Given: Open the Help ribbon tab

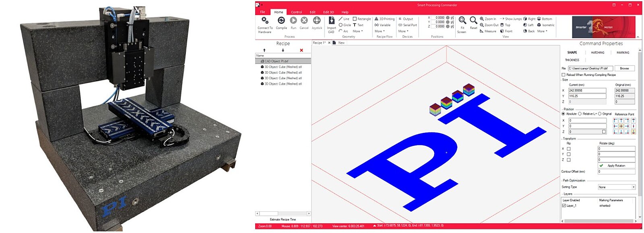Looking at the screenshot, I should [x=345, y=12].
